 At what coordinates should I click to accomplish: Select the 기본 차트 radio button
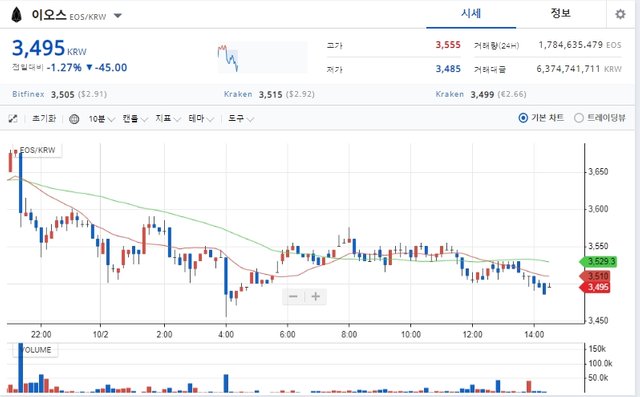523,118
